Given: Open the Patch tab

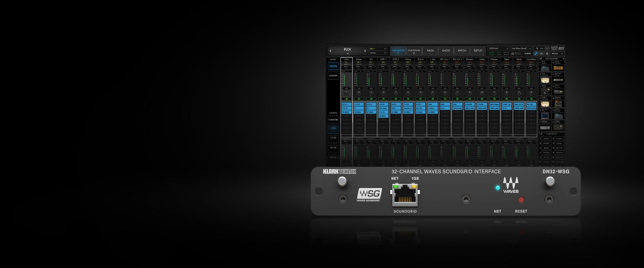Looking at the screenshot, I should click(x=462, y=51).
